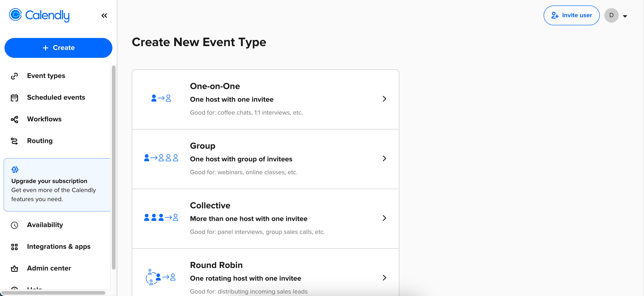Click the D user avatar
This screenshot has width=644, height=296.
611,15
